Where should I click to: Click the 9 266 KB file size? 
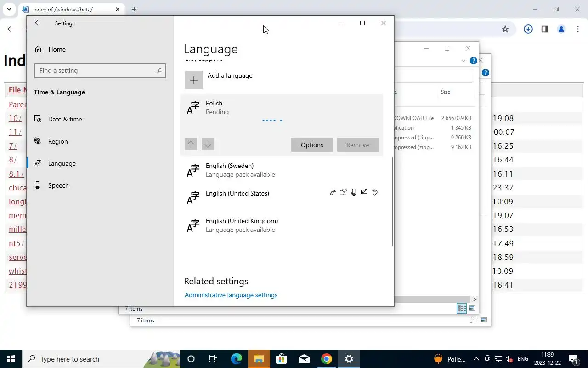(x=461, y=138)
